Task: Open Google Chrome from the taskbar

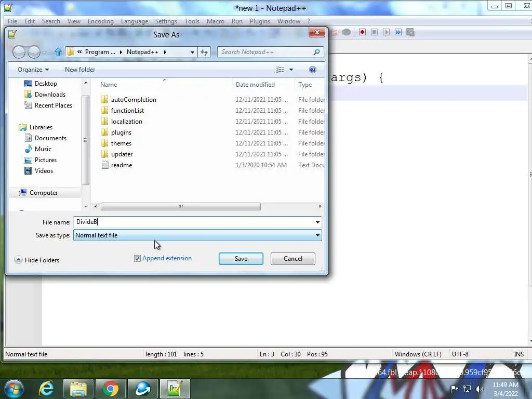Action: (110, 389)
